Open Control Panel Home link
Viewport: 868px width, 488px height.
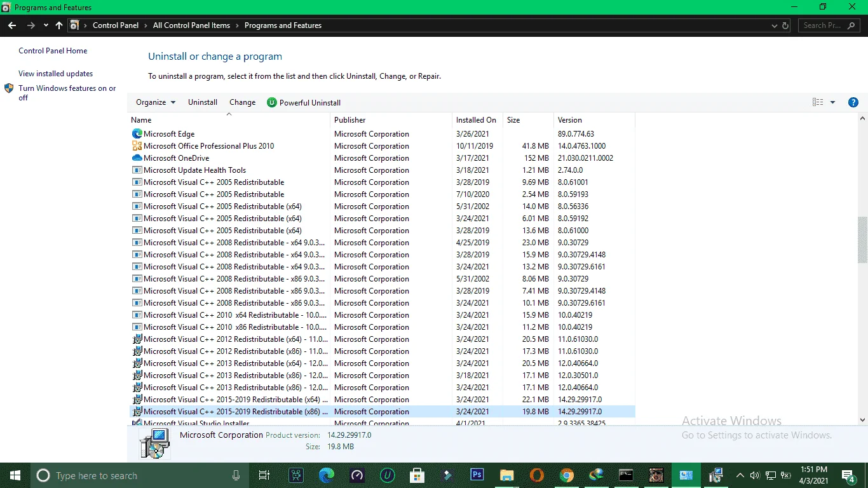click(53, 51)
